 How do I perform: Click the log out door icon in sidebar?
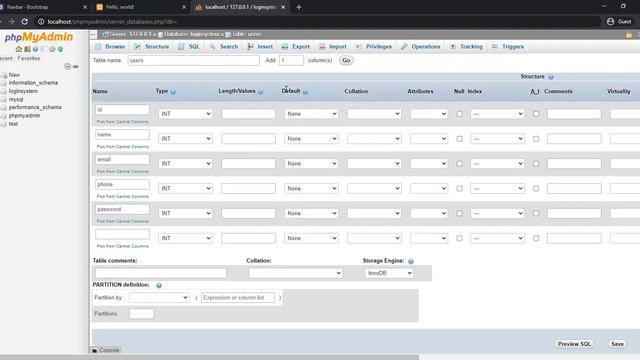27,49
